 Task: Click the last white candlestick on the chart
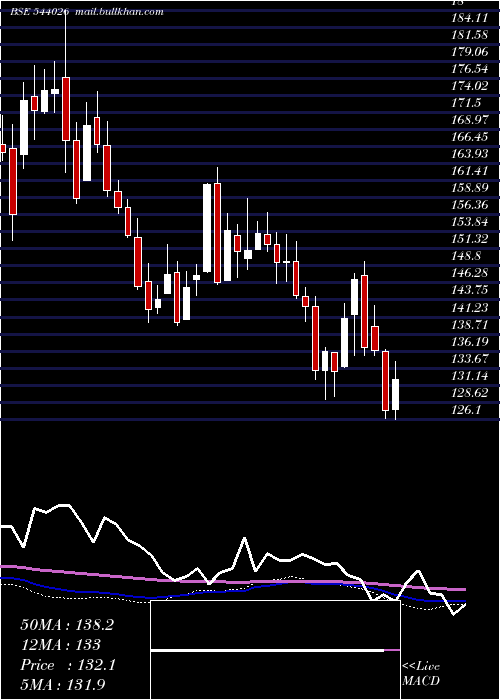point(396,394)
